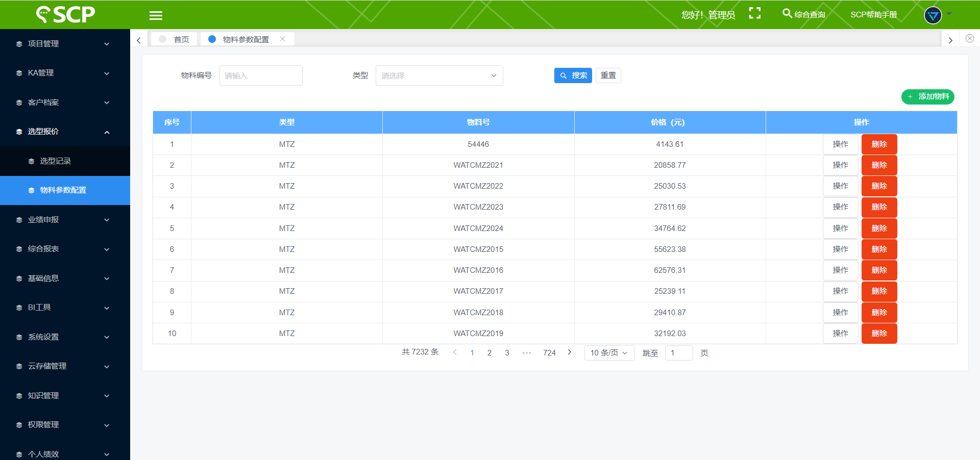Focus the 跳至 page number input
The height and width of the screenshot is (460, 980).
(x=679, y=353)
